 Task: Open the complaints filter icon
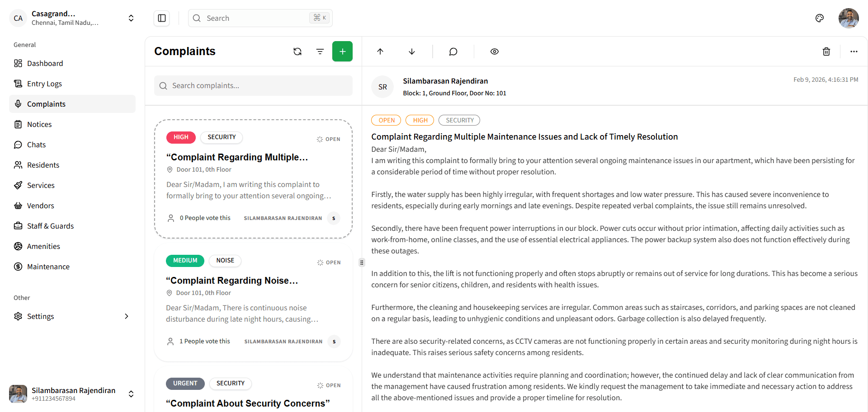click(x=320, y=51)
